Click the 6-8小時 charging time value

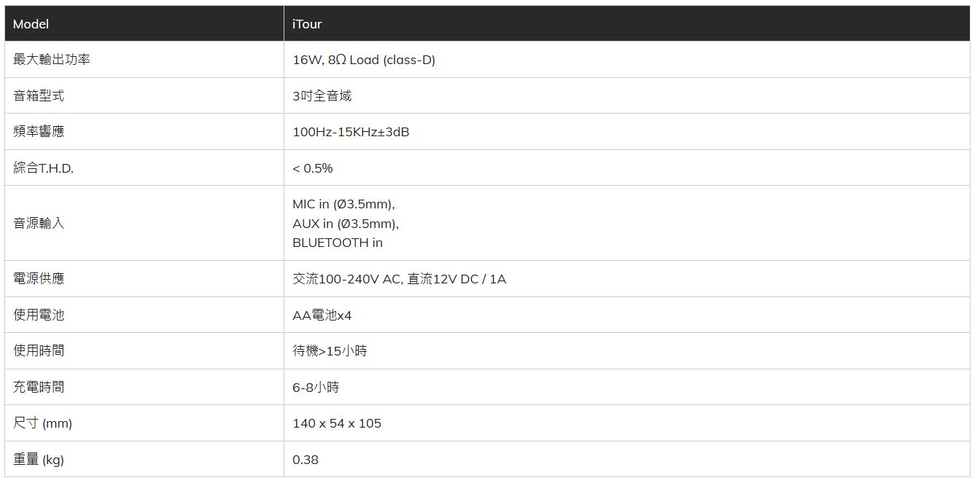tap(316, 387)
